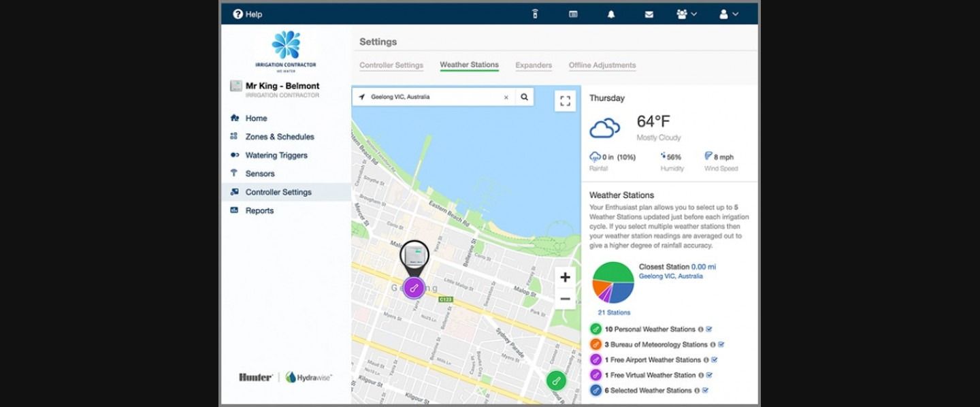Open the notifications bell
The image size is (980, 407).
click(611, 14)
